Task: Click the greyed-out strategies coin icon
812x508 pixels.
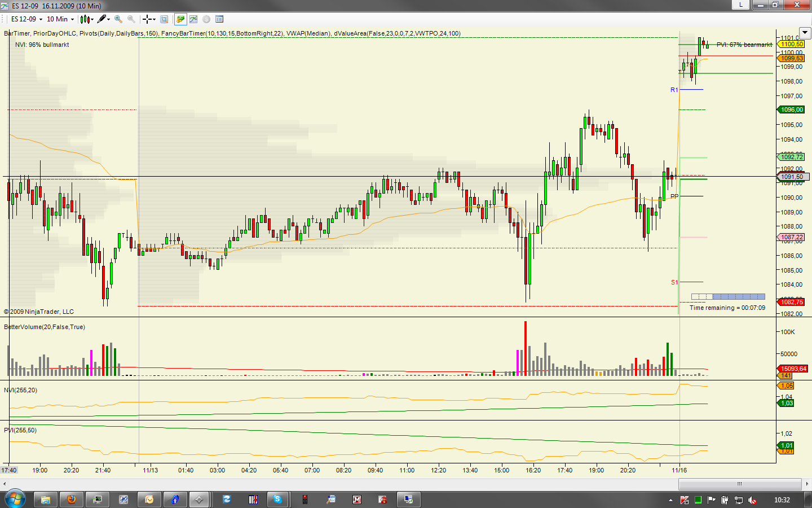Action: 206,19
